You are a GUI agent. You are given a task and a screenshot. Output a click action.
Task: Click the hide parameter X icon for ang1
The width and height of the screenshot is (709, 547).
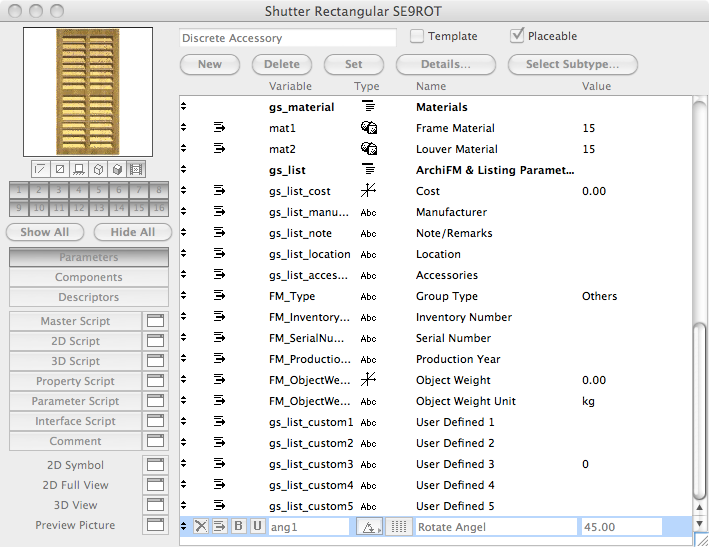(x=201, y=526)
